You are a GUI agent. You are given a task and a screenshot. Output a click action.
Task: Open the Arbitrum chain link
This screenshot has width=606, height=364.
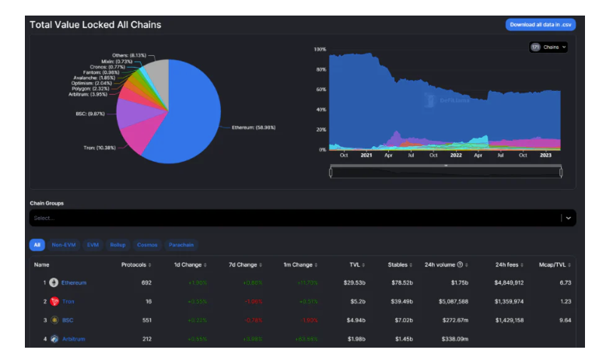click(x=73, y=339)
